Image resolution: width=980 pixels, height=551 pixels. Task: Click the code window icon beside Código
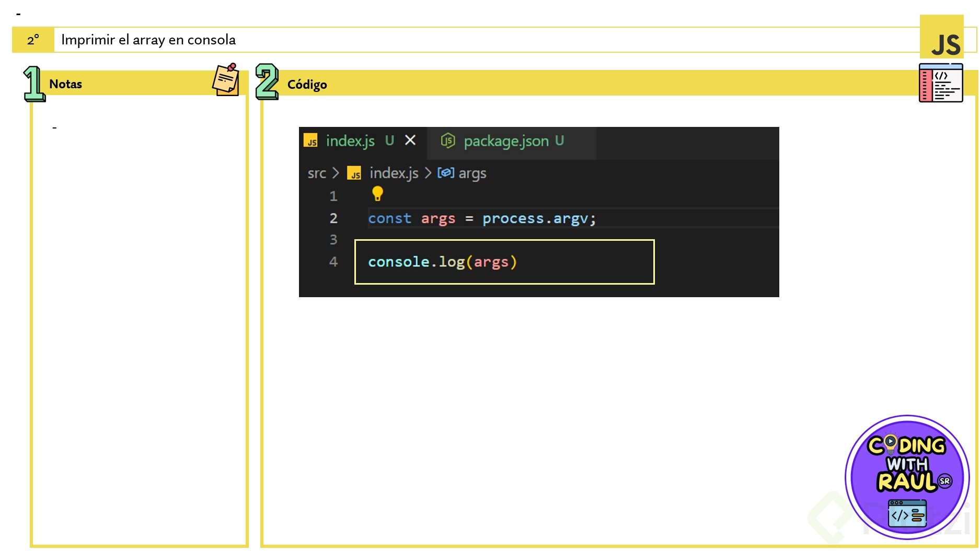pyautogui.click(x=940, y=83)
